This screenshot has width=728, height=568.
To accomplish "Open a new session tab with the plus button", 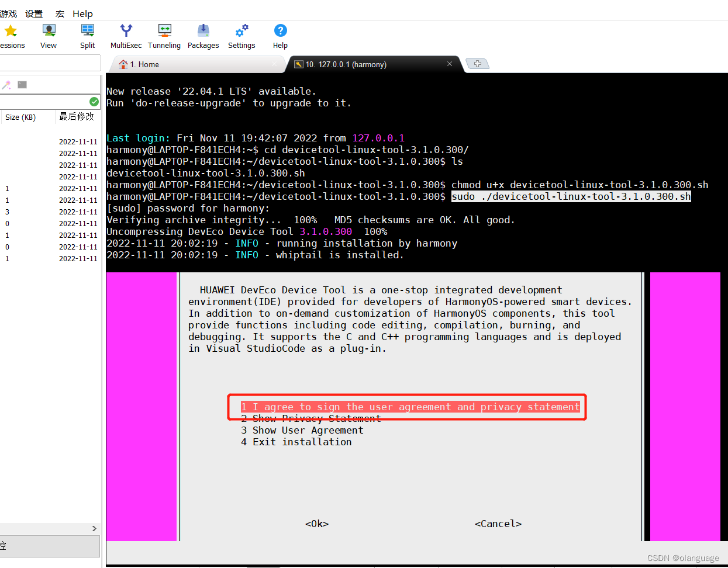I will coord(478,63).
